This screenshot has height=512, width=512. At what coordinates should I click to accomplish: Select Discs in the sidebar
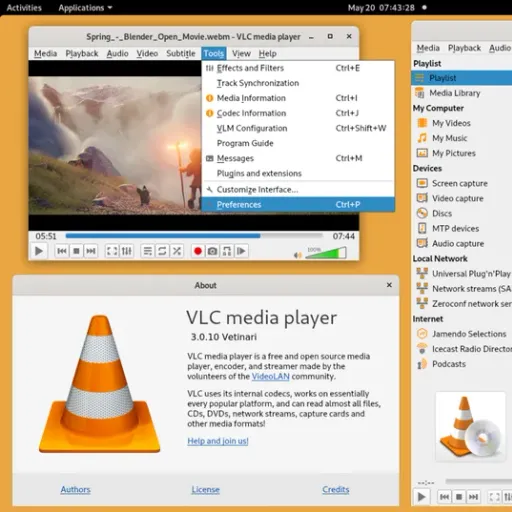(x=462, y=213)
